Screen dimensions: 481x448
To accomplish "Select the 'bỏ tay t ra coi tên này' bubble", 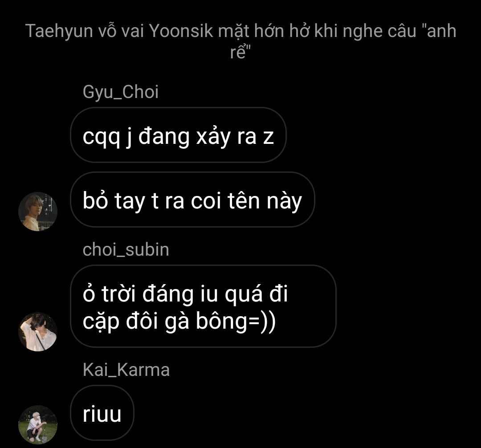I will (x=193, y=200).
